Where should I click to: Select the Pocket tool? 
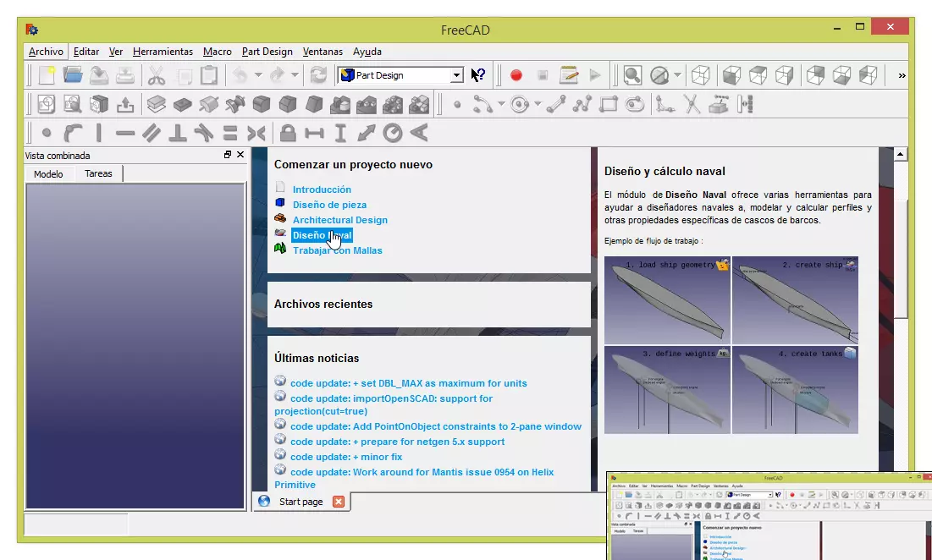point(180,103)
